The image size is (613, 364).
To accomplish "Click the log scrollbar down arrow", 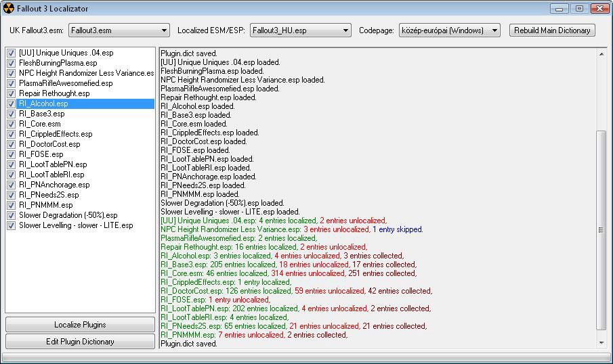I will [x=601, y=342].
